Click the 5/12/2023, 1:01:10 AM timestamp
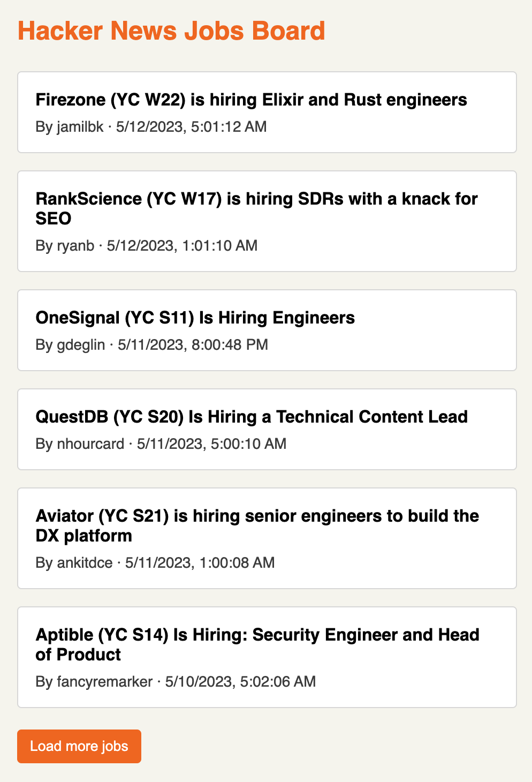Image resolution: width=532 pixels, height=782 pixels. click(x=182, y=246)
